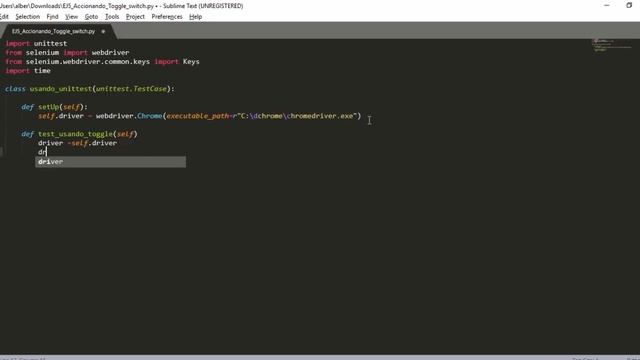Open the Find menu
Image resolution: width=640 pixels, height=360 pixels.
tap(52, 17)
